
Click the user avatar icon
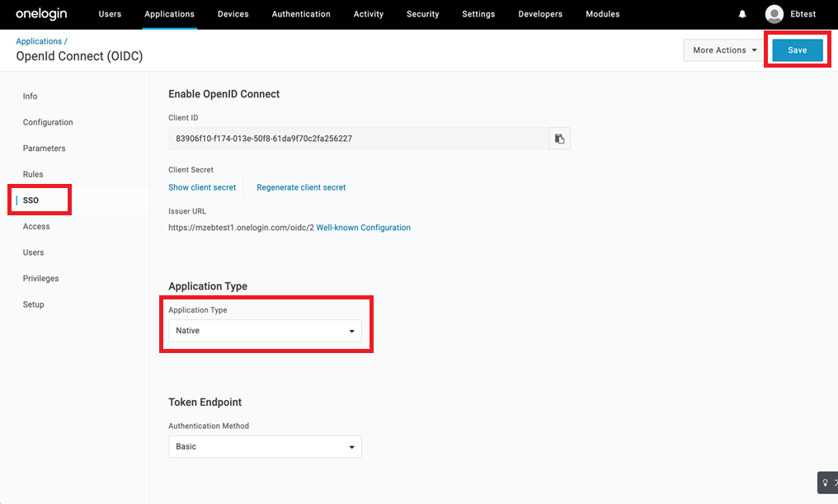[x=774, y=14]
